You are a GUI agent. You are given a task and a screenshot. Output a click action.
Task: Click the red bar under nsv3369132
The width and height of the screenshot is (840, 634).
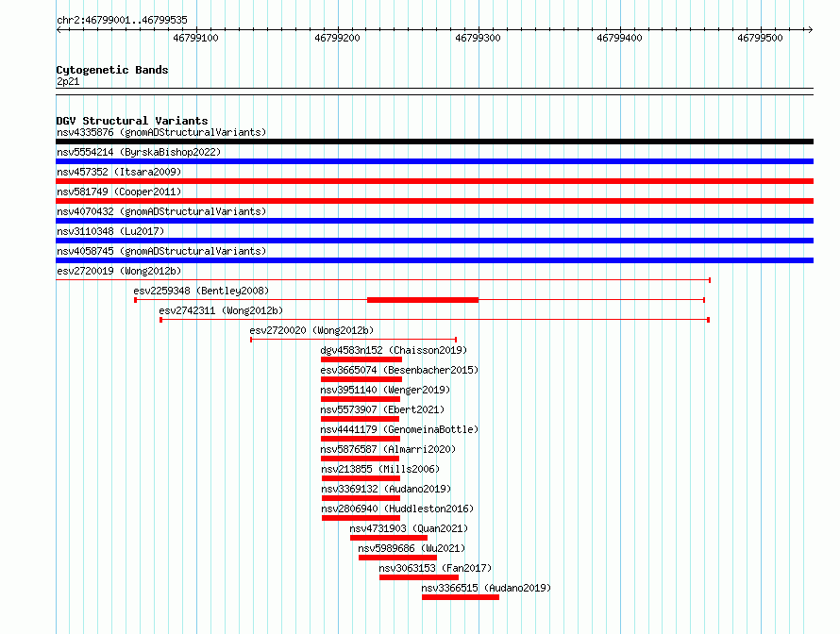pyautogui.click(x=361, y=498)
